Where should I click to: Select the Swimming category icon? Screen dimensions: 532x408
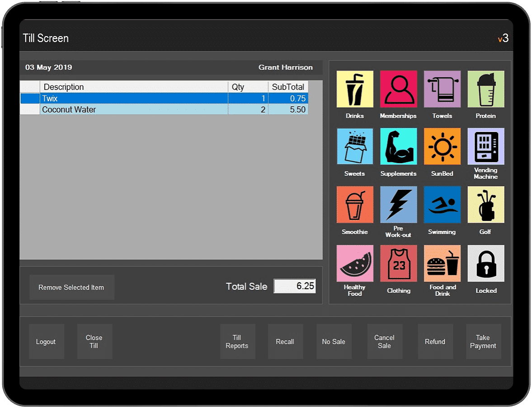442,205
